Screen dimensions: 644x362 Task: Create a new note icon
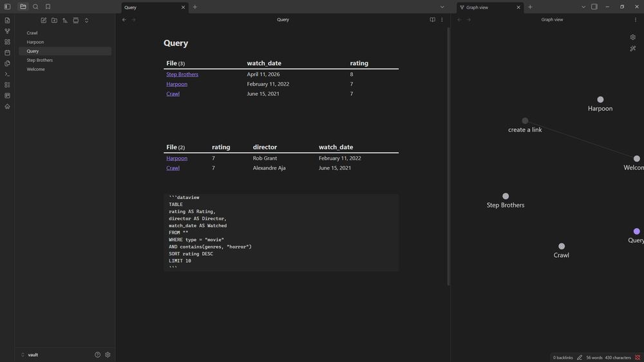[x=44, y=20]
